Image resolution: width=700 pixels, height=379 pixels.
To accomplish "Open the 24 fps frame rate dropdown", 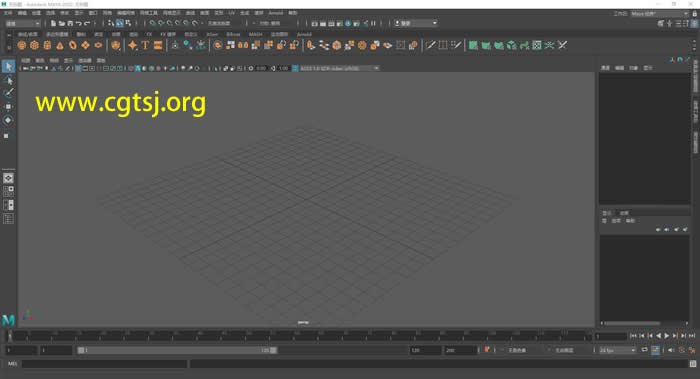I will (617, 350).
